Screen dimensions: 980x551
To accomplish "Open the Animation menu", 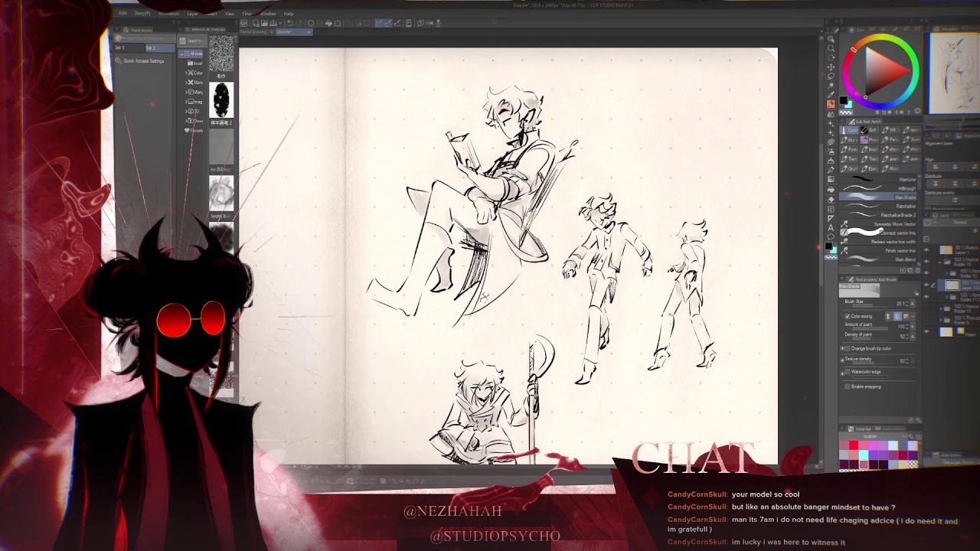I will tap(168, 13).
